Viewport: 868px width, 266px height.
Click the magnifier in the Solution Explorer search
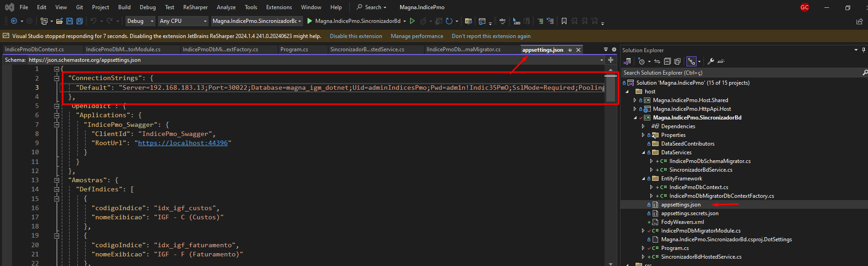864,73
